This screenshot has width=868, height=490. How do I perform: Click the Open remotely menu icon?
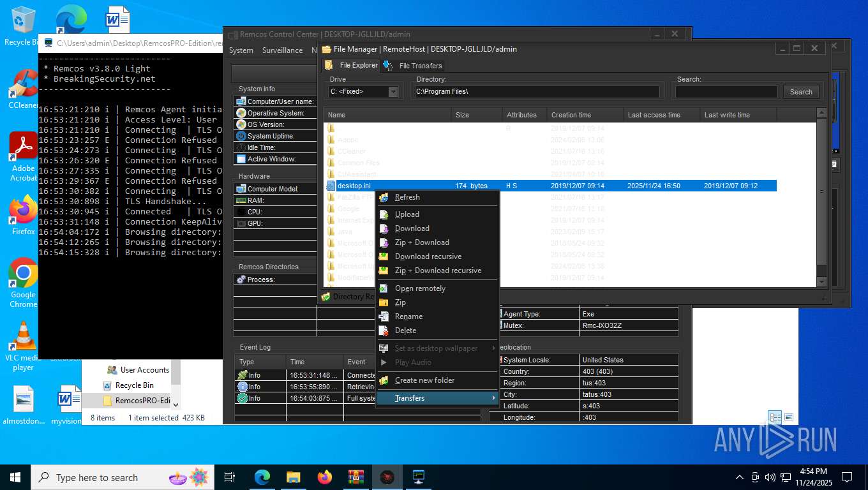click(384, 288)
